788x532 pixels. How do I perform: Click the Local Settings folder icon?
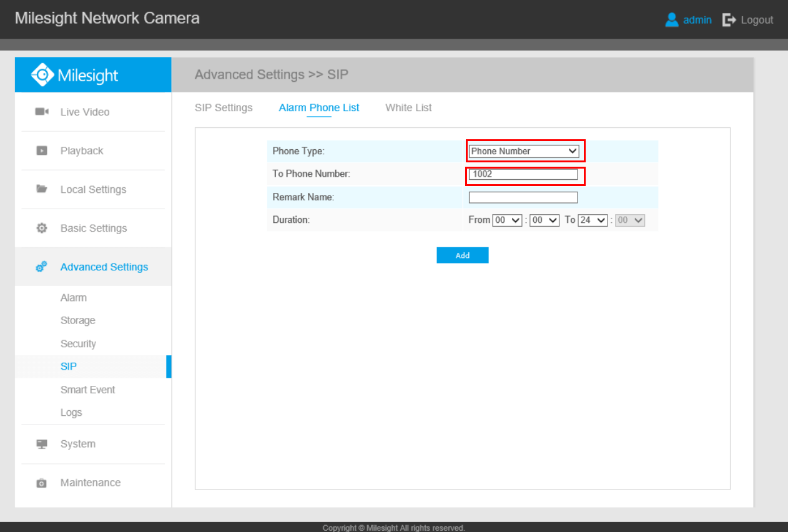click(x=42, y=189)
